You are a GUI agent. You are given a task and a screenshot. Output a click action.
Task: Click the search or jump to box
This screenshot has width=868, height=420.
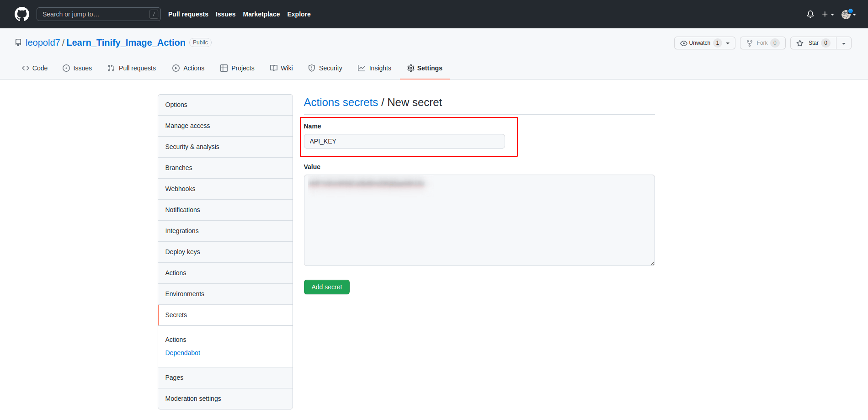coord(98,14)
